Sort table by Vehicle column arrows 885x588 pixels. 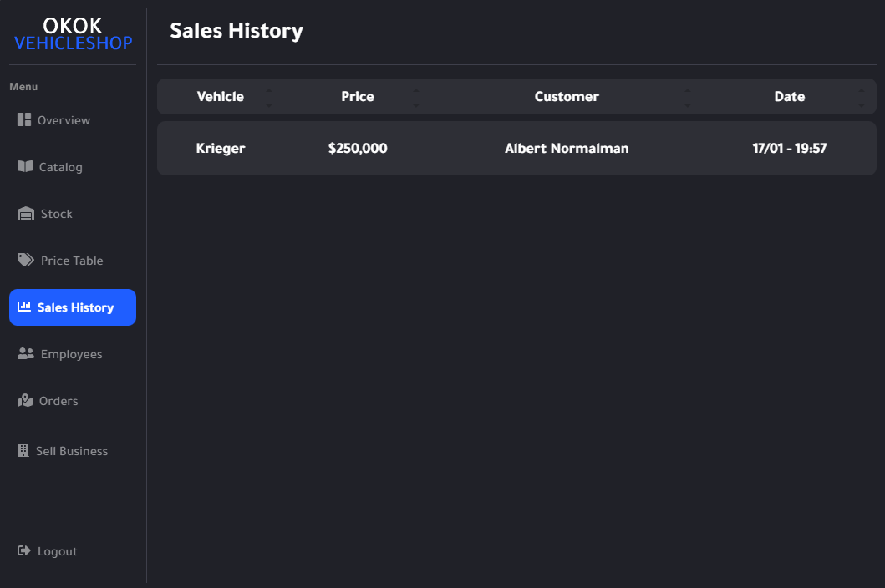(x=268, y=97)
